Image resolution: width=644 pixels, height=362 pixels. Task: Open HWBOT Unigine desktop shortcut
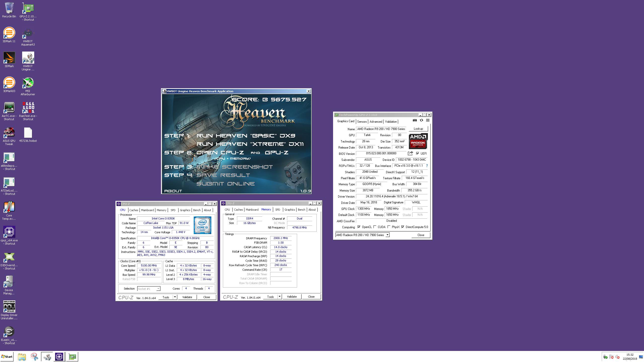pos(28,61)
